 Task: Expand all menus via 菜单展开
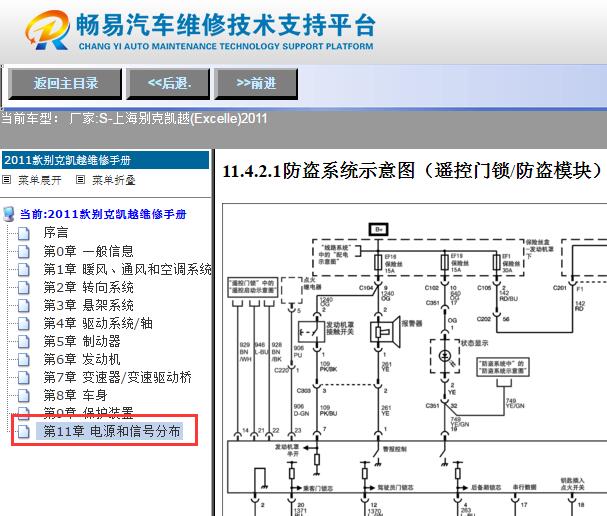(x=40, y=180)
